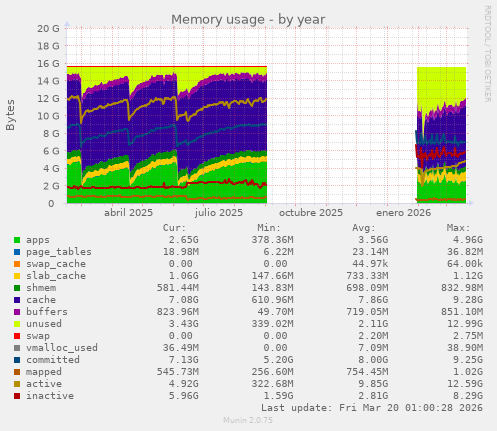The height and width of the screenshot is (431, 497).
Task: Click cache max value 9.28G
Action: coord(468,300)
